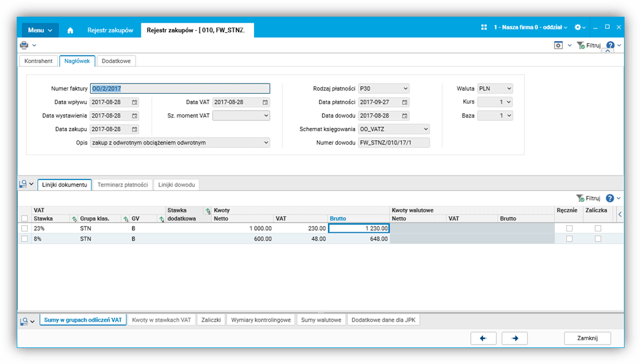Open the Rodzaj płatności P30 dropdown
Viewport: 640px width, 364px height.
[x=405, y=89]
